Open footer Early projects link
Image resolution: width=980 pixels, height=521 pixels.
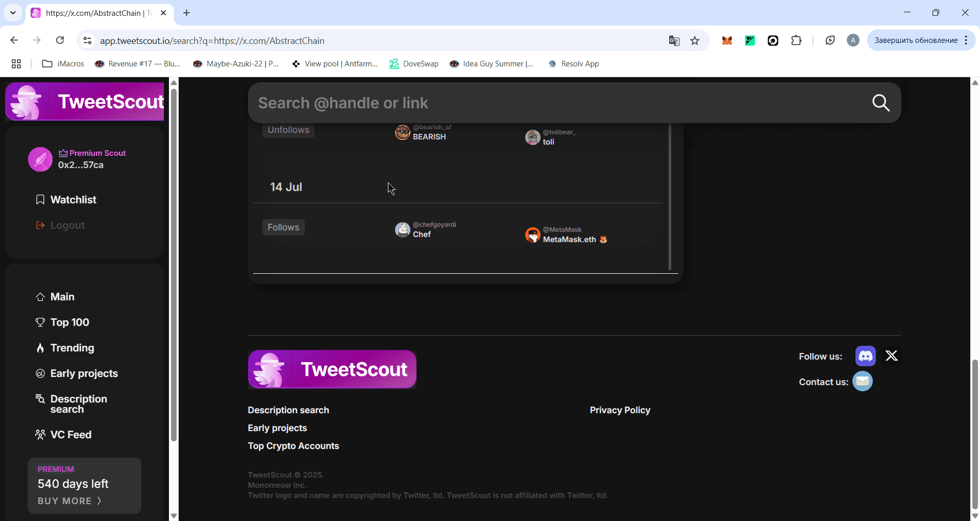coord(277,428)
